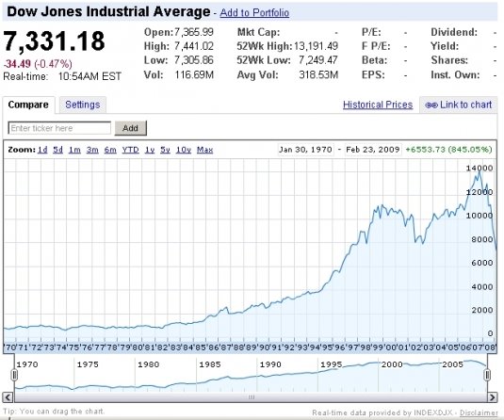This screenshot has width=504, height=420.
Task: Click the 1975 label on overview timeline
Action: point(88,364)
